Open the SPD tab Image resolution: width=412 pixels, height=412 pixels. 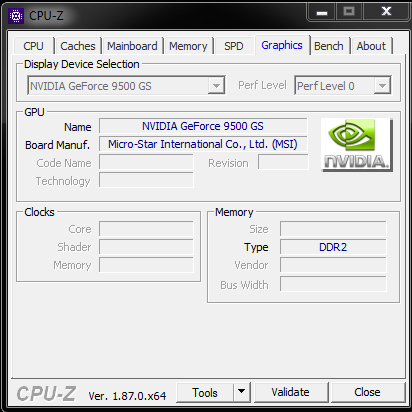point(234,46)
